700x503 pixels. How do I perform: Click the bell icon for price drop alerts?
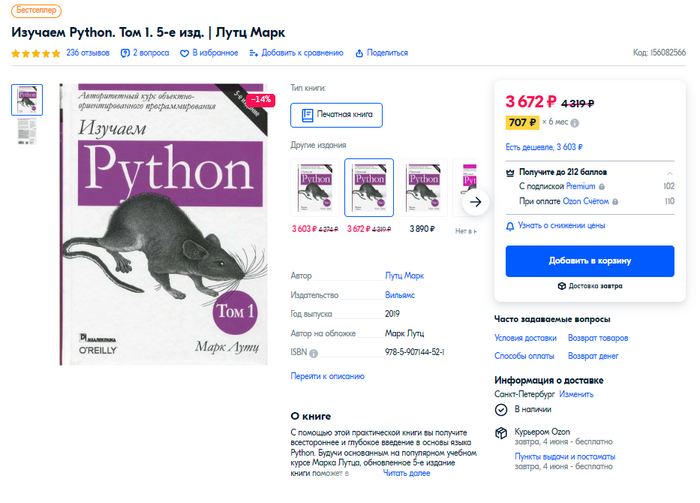(511, 226)
